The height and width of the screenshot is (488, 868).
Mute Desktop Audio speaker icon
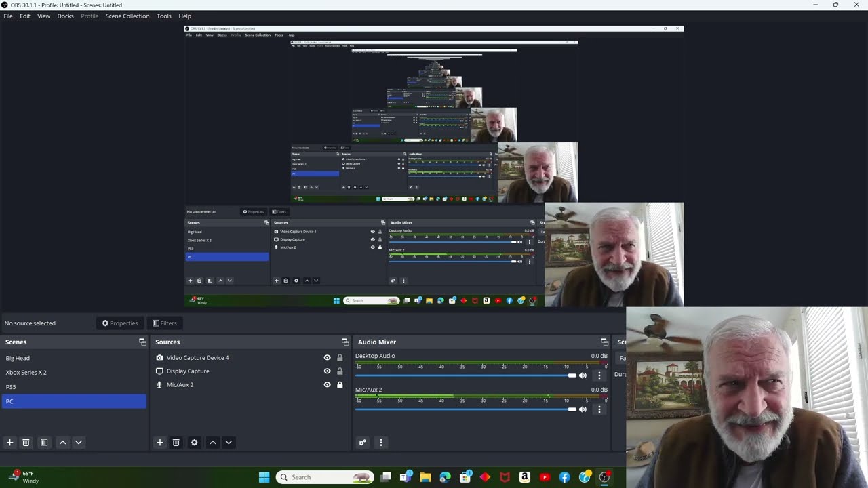(x=583, y=375)
